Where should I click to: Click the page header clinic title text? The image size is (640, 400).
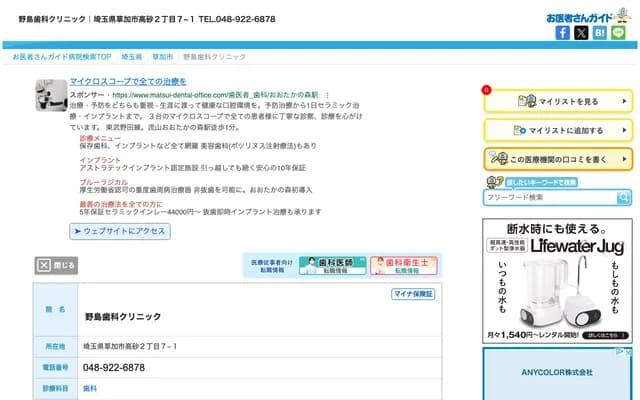[147, 19]
